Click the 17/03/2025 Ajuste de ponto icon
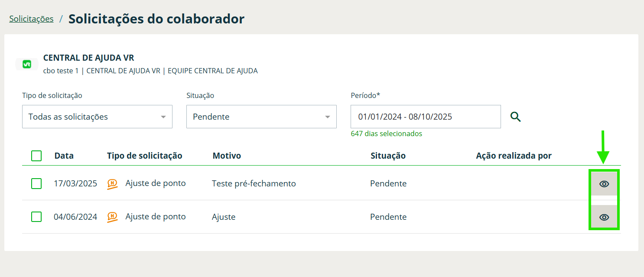 pos(113,184)
